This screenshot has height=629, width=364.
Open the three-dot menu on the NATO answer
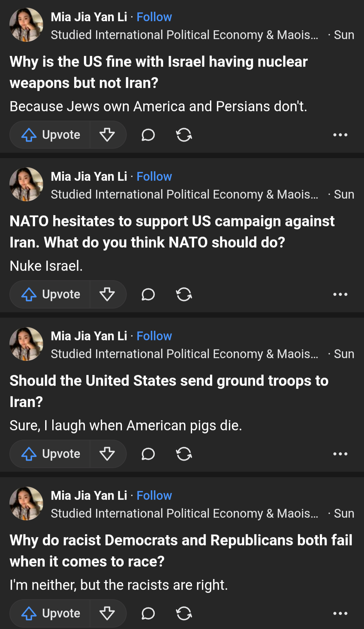pos(340,294)
